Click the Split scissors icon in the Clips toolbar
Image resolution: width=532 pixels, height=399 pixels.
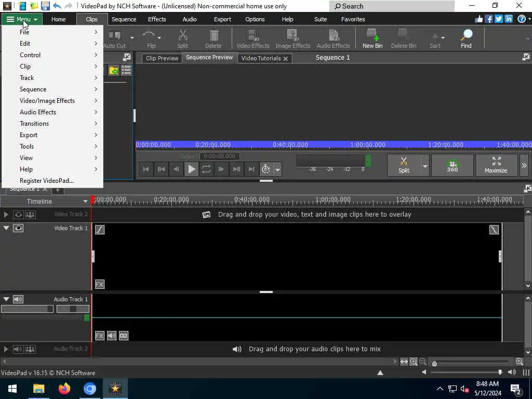pos(182,38)
